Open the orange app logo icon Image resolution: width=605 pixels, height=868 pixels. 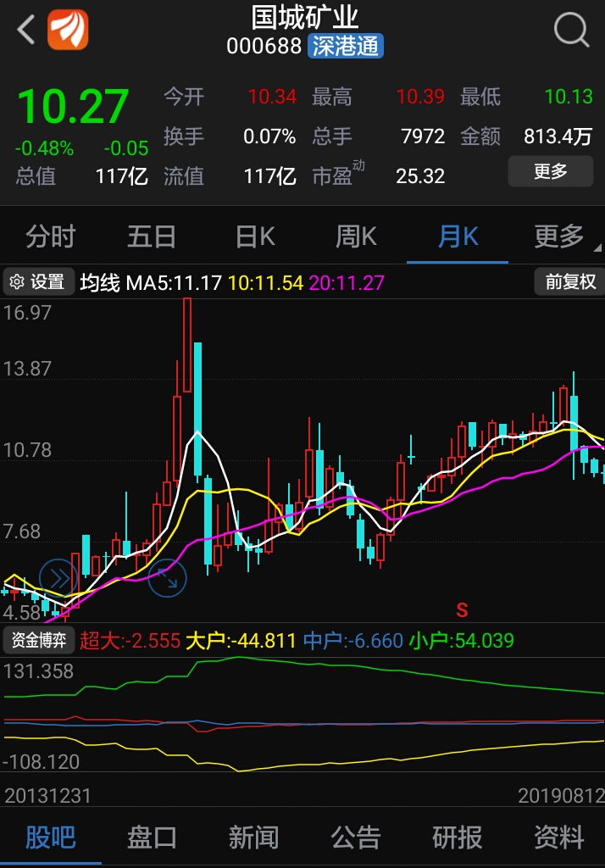(68, 31)
